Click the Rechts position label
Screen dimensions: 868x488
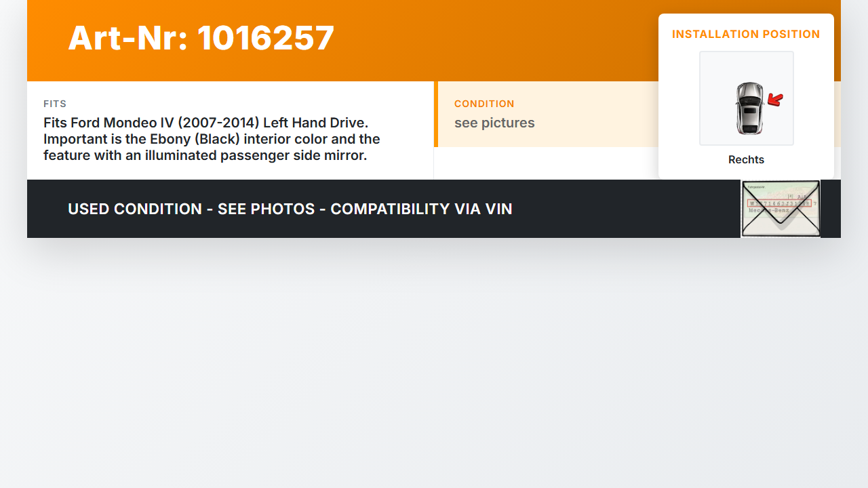pyautogui.click(x=746, y=160)
